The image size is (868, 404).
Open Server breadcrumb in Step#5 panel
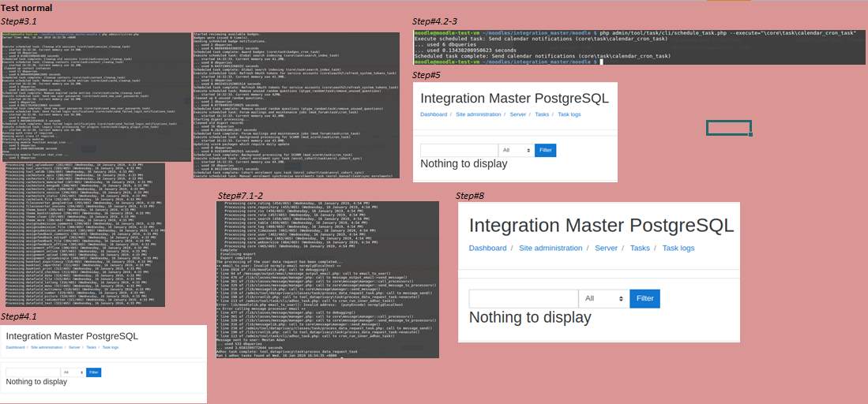(518, 114)
